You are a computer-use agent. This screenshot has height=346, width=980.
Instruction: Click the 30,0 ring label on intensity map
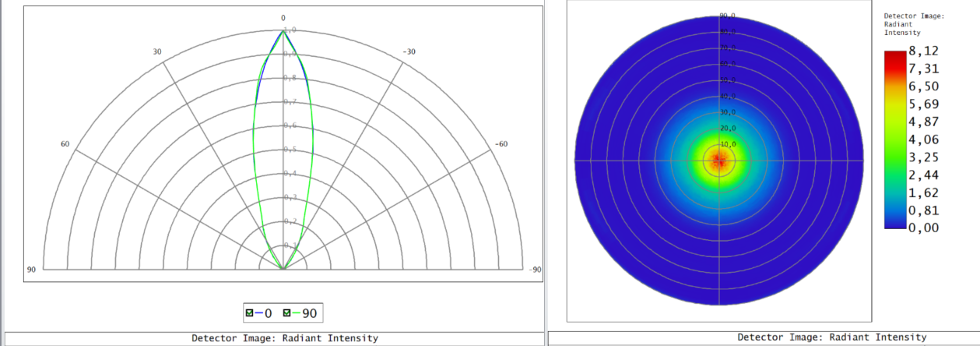click(727, 112)
